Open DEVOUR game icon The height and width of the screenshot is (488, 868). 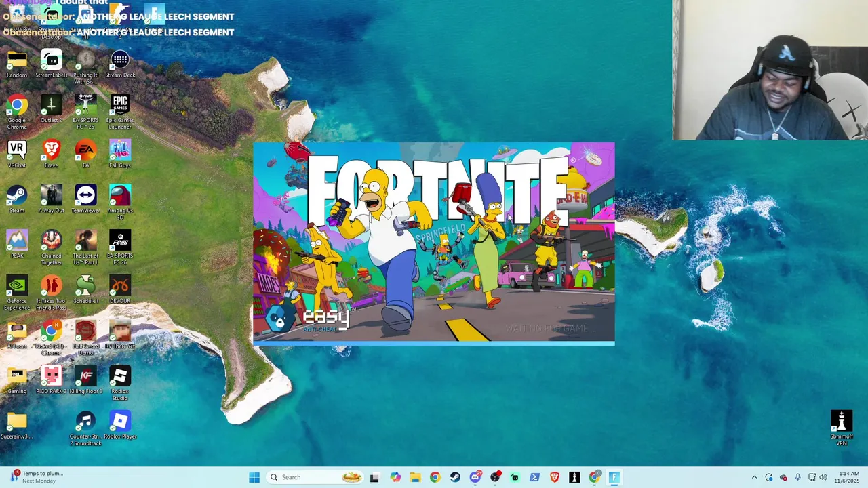point(120,290)
